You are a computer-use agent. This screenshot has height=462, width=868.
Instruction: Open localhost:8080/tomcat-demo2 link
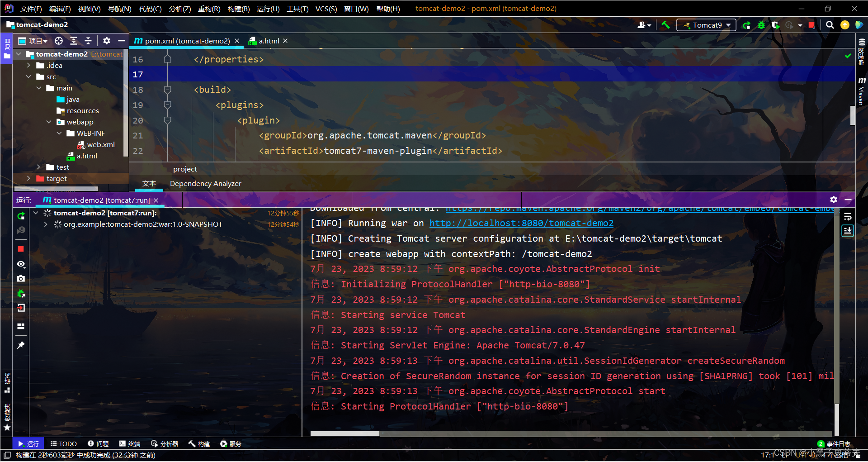point(521,223)
